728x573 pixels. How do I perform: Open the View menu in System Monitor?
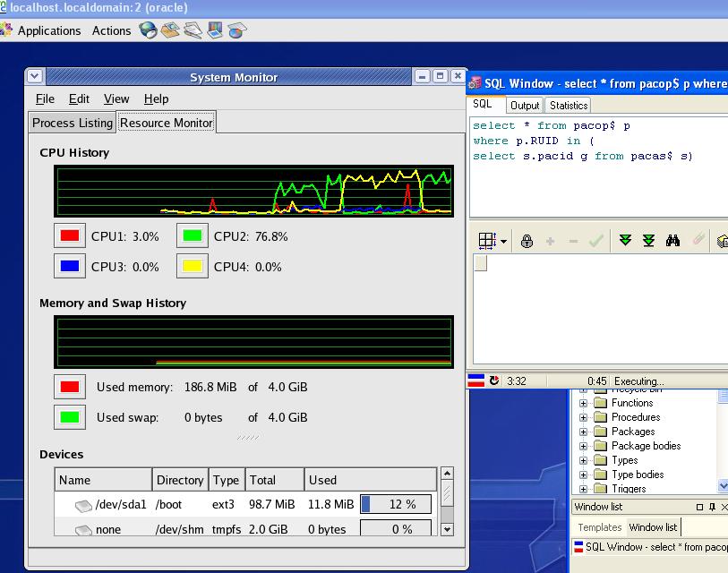pos(116,98)
